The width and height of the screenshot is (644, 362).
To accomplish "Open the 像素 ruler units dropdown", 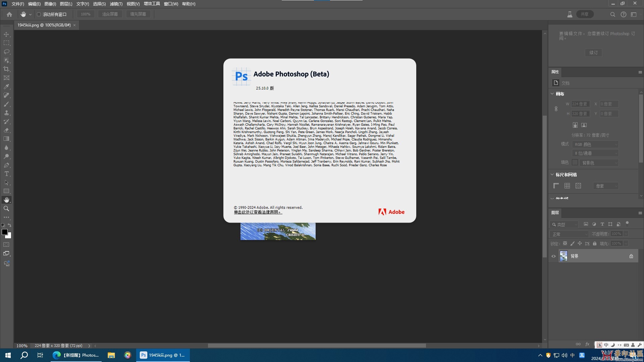I will point(606,186).
